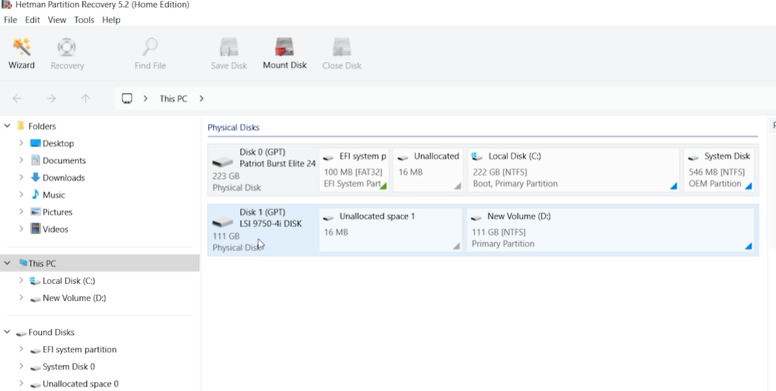
Task: Launch the Wizard tool
Action: pos(21,53)
